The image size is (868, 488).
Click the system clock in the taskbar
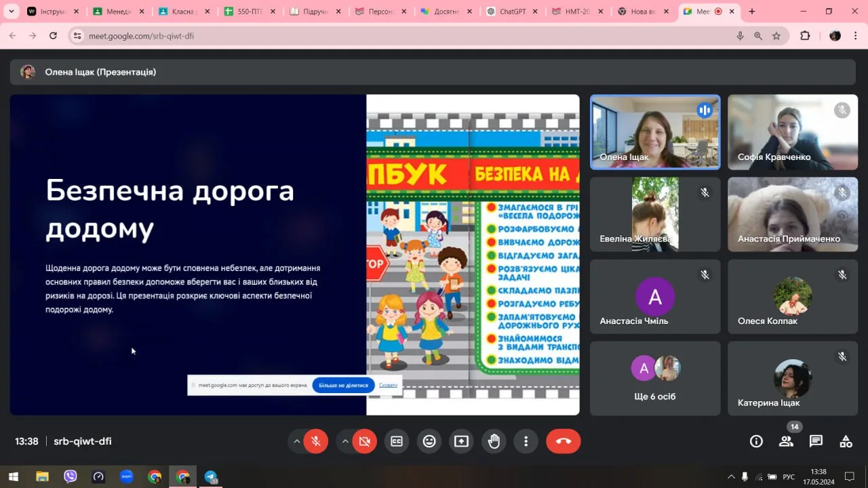(x=818, y=476)
